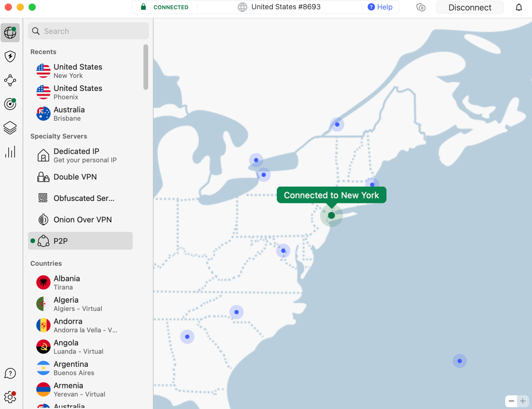Click the Dedicated IP house icon
532x409 pixels.
pyautogui.click(x=43, y=155)
